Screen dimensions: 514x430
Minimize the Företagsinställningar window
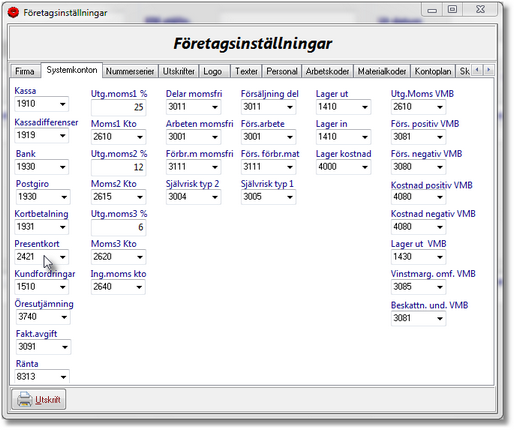point(432,10)
